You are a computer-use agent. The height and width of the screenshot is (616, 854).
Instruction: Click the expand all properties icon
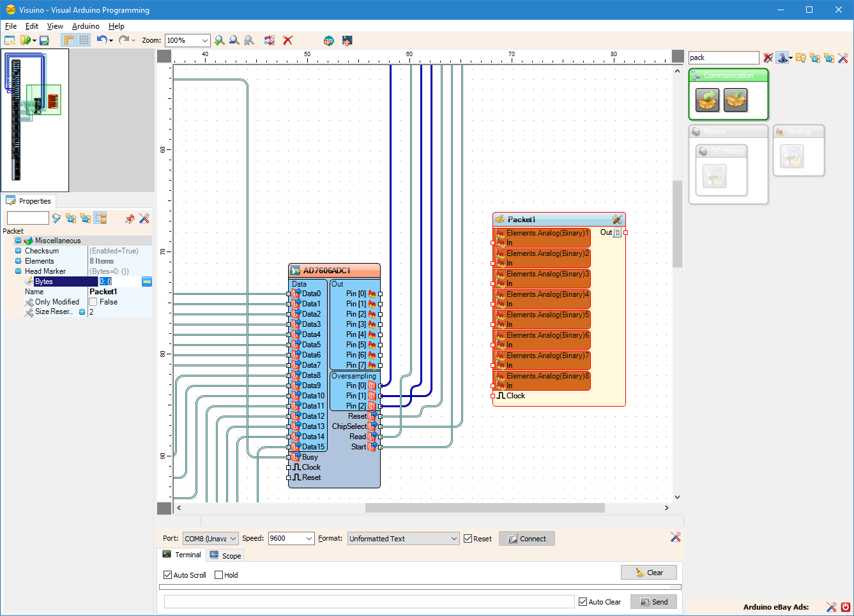pos(71,218)
